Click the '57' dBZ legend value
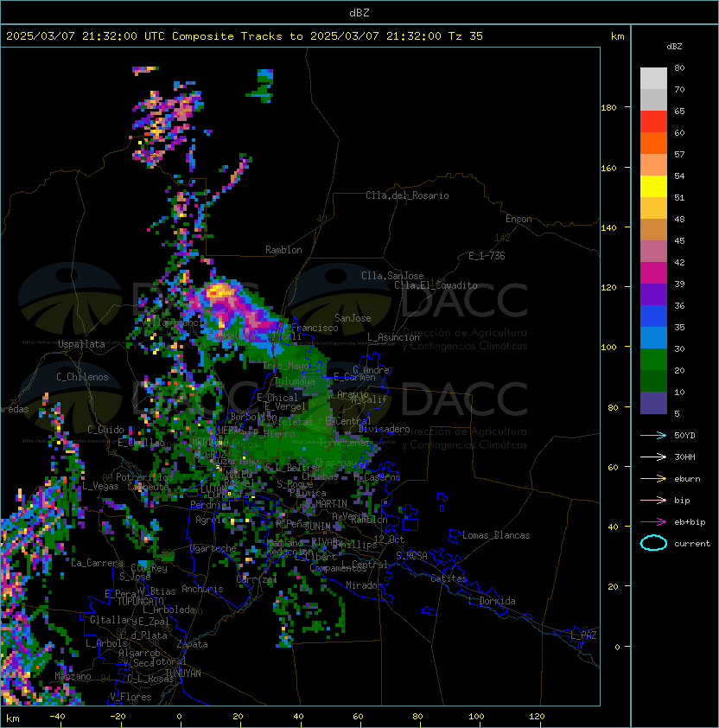The height and width of the screenshot is (728, 719). (679, 154)
